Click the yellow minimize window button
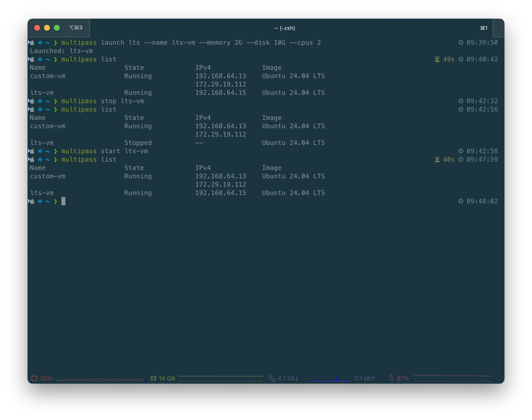Image resolution: width=532 pixels, height=420 pixels. click(47, 28)
